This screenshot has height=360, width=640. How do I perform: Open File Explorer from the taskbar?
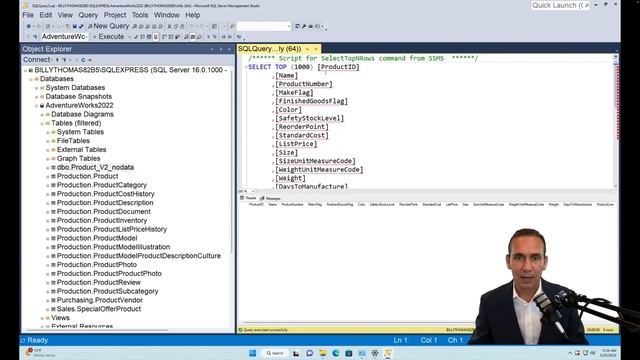322,353
